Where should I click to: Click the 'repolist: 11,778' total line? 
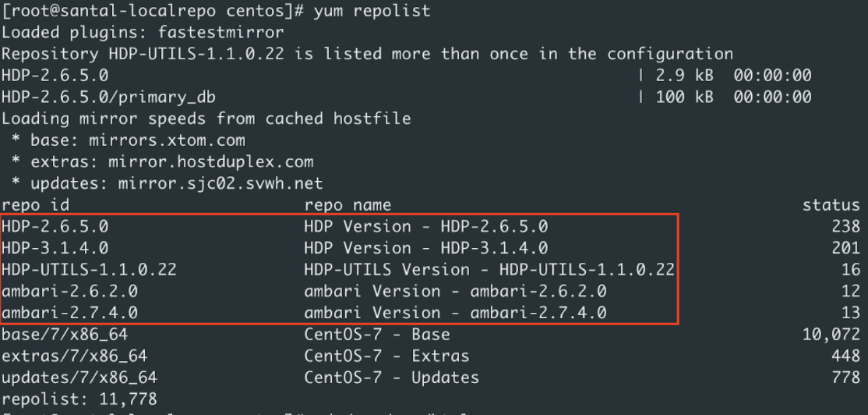point(79,399)
